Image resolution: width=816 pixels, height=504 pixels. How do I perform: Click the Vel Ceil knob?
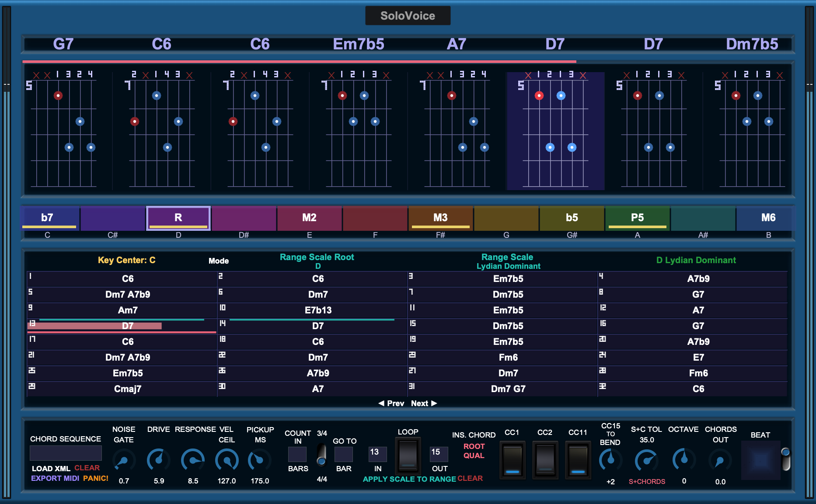[227, 460]
